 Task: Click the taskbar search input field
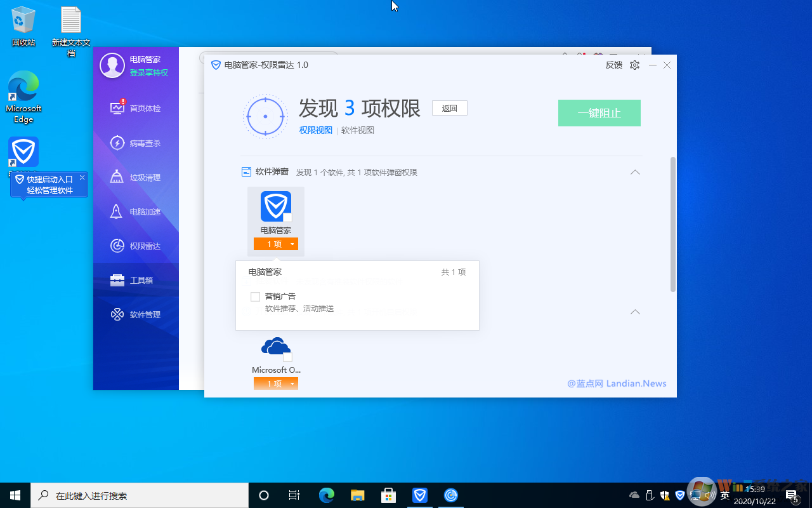tap(140, 495)
